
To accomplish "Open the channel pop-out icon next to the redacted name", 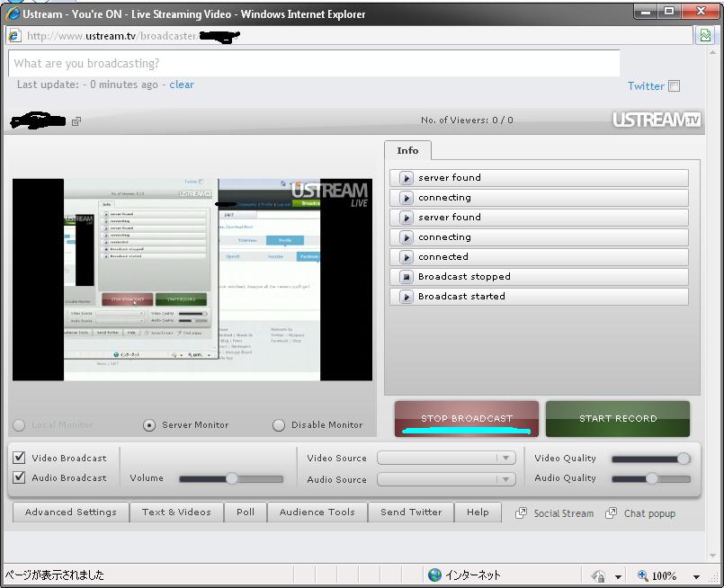I will [76, 121].
